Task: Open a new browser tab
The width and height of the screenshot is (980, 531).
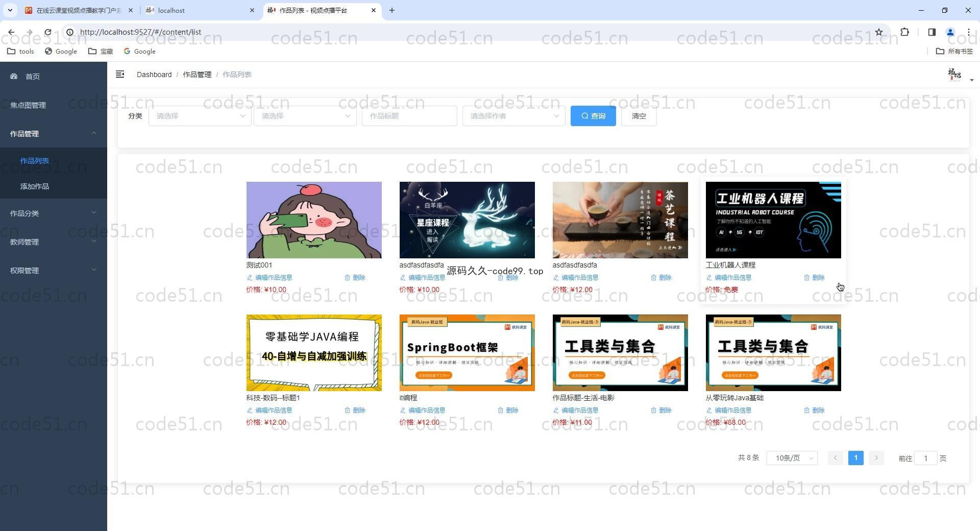Action: (x=391, y=10)
